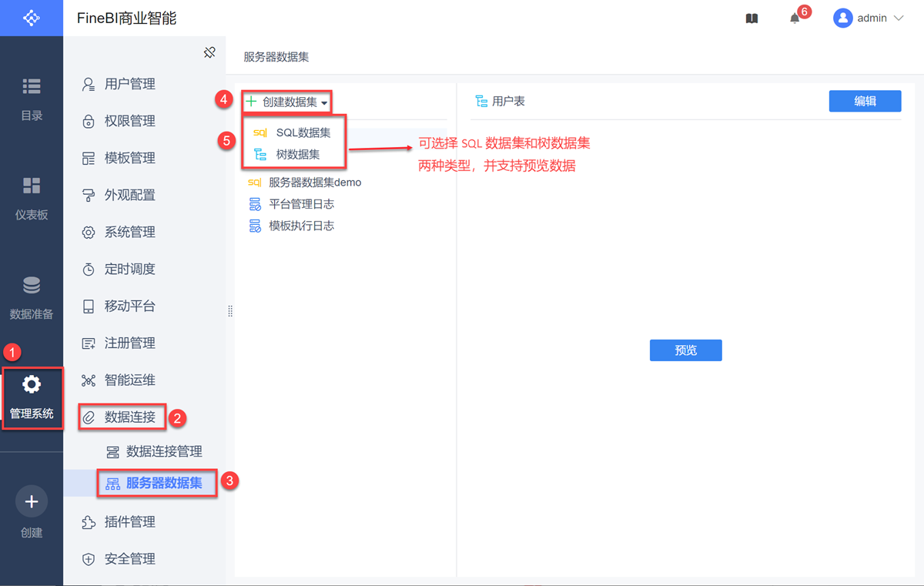
Task: Click the 编辑 button
Action: (x=865, y=101)
